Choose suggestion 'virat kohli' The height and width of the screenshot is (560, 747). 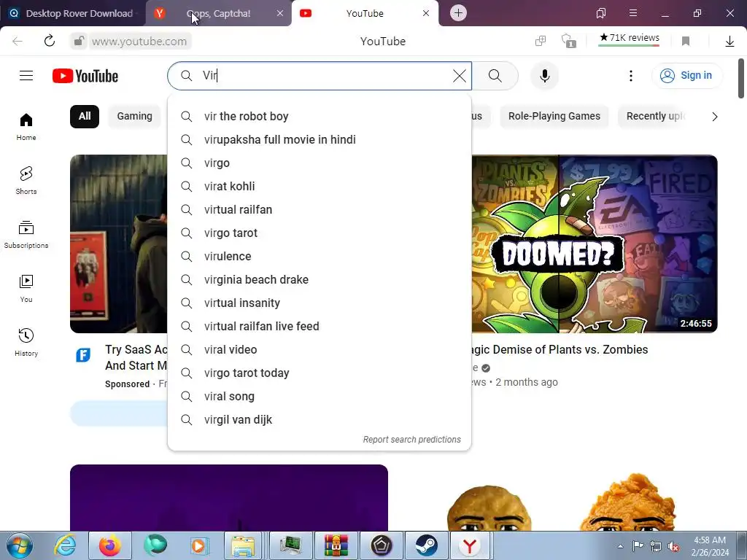(320, 186)
